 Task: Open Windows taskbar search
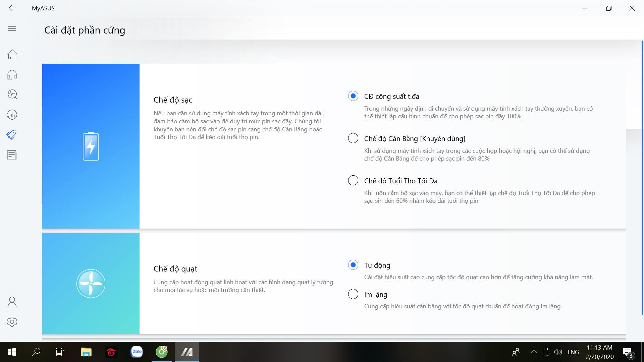(36, 352)
